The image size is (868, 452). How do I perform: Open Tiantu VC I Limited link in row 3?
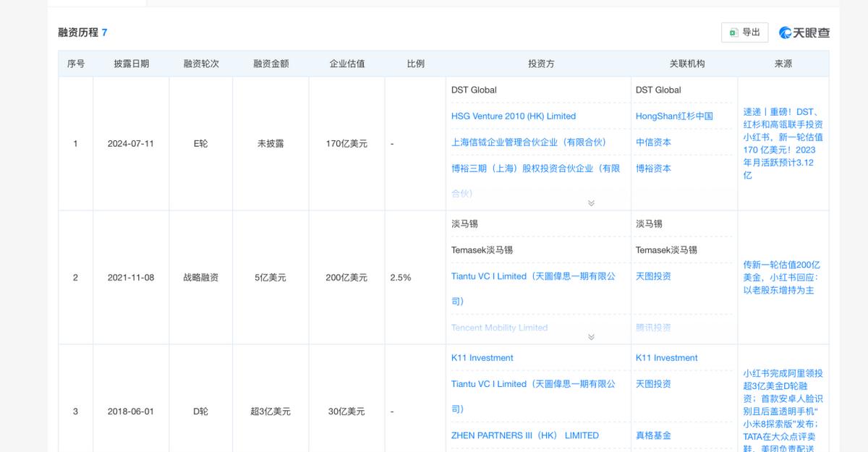click(533, 396)
